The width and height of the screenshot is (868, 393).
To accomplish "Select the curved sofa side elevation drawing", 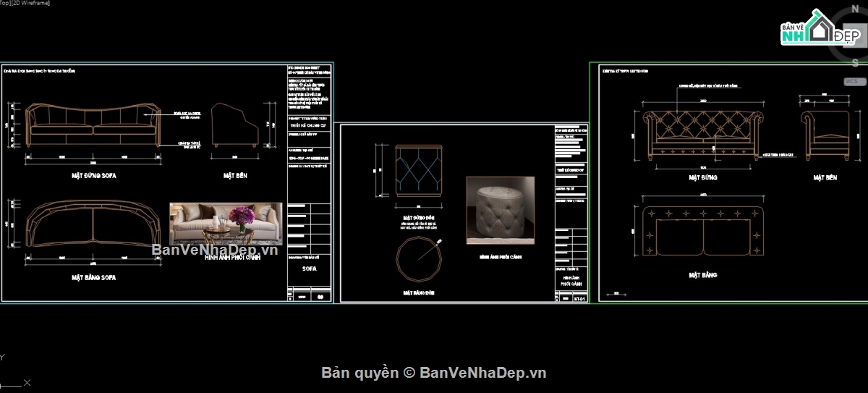I will [x=235, y=125].
